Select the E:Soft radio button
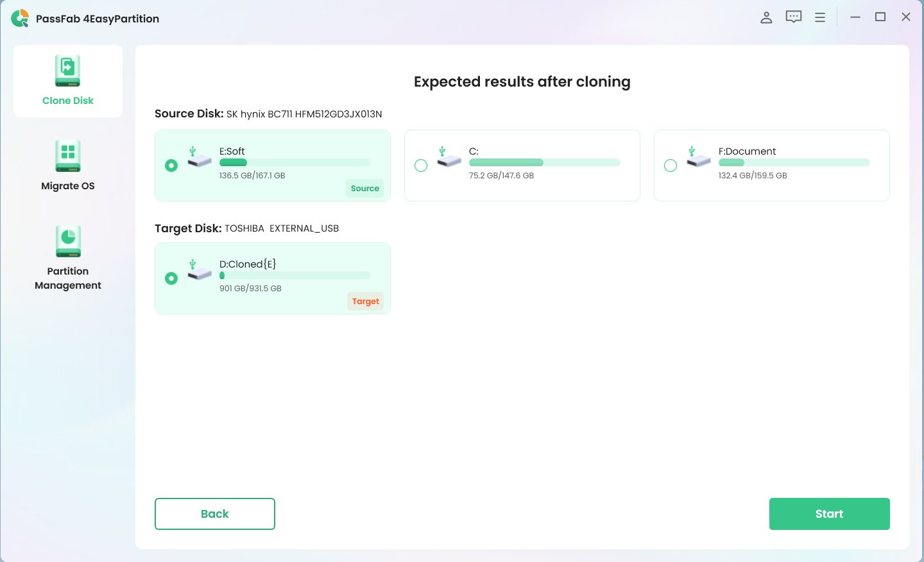Viewport: 924px width, 562px height. (171, 166)
